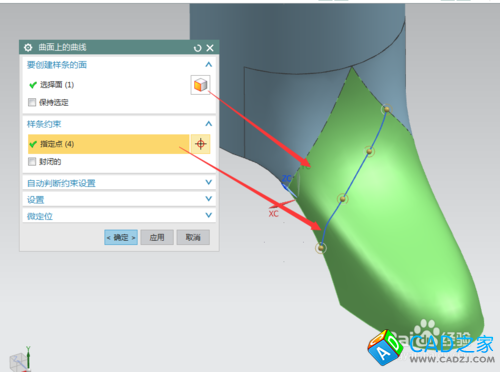Close the 曲面上的曲线 dialog
500x372 pixels.
tap(210, 48)
